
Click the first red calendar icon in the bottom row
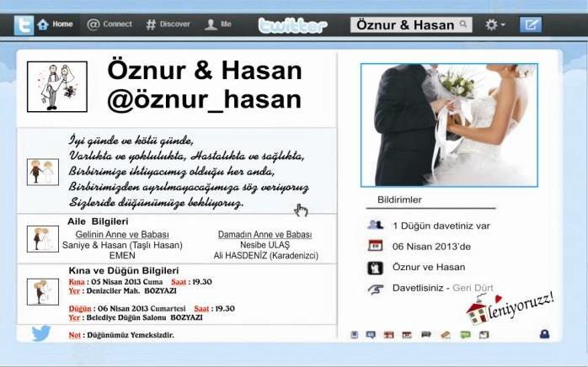(x=389, y=335)
